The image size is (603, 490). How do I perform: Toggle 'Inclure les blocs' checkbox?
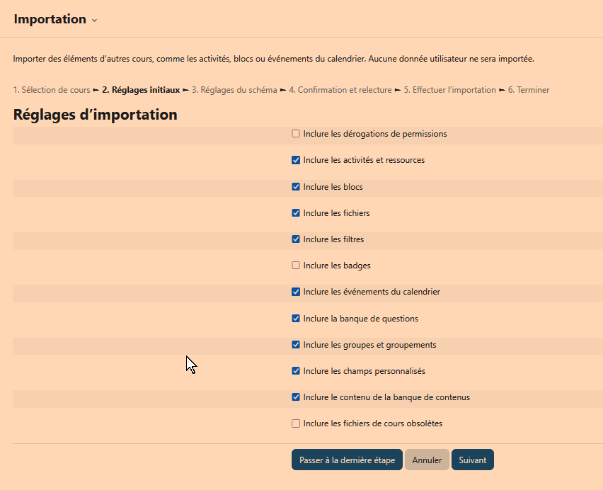pyautogui.click(x=296, y=186)
